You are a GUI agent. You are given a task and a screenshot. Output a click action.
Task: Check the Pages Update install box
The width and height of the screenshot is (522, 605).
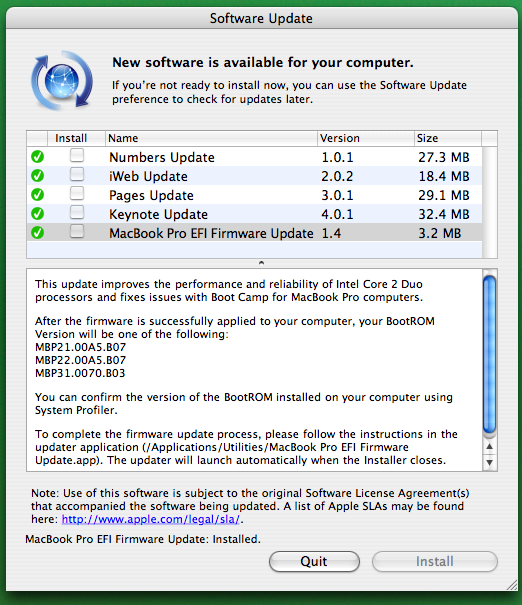tap(77, 193)
